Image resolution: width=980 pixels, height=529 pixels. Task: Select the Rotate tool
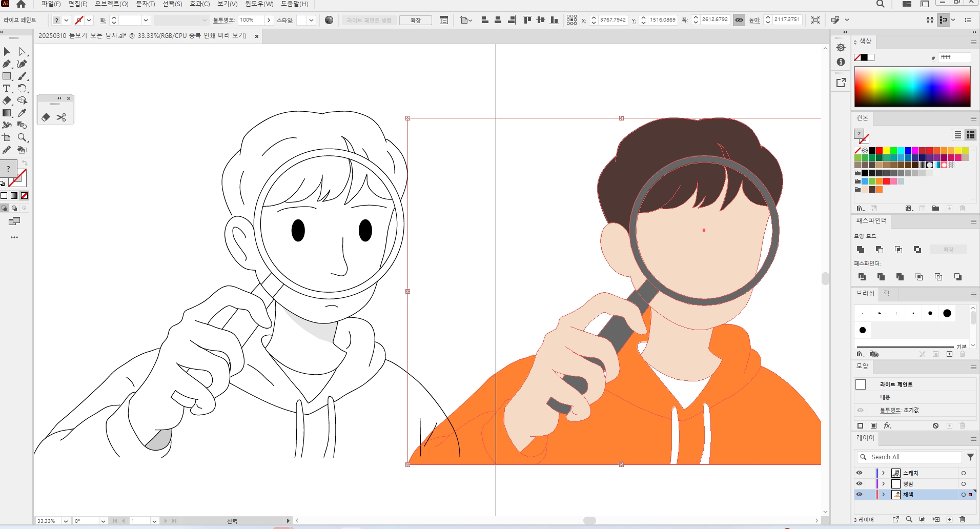22,88
